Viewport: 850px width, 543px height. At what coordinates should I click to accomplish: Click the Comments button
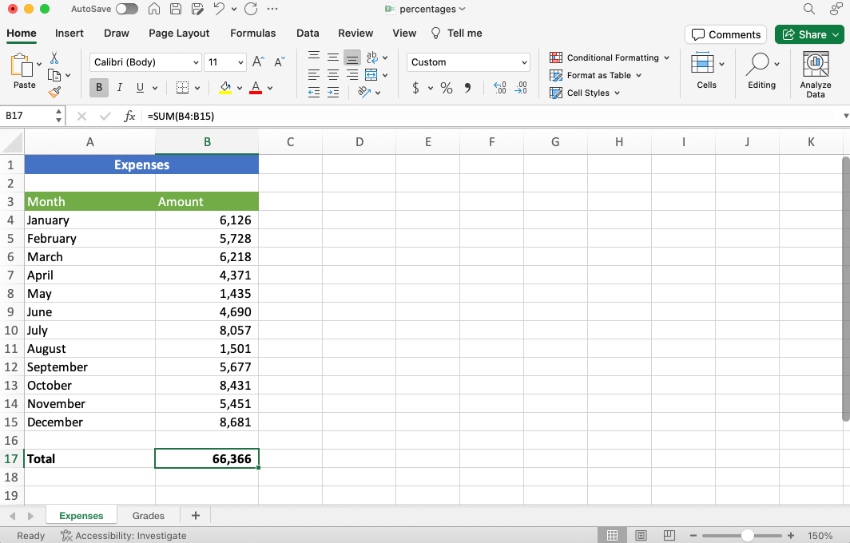726,34
